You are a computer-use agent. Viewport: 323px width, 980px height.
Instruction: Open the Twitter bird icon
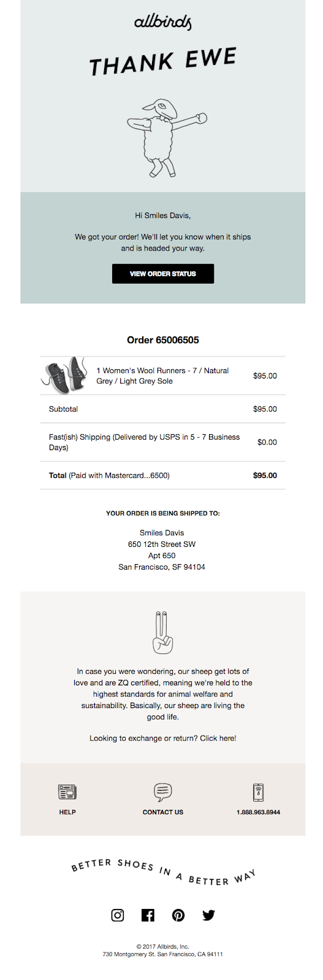tap(209, 915)
